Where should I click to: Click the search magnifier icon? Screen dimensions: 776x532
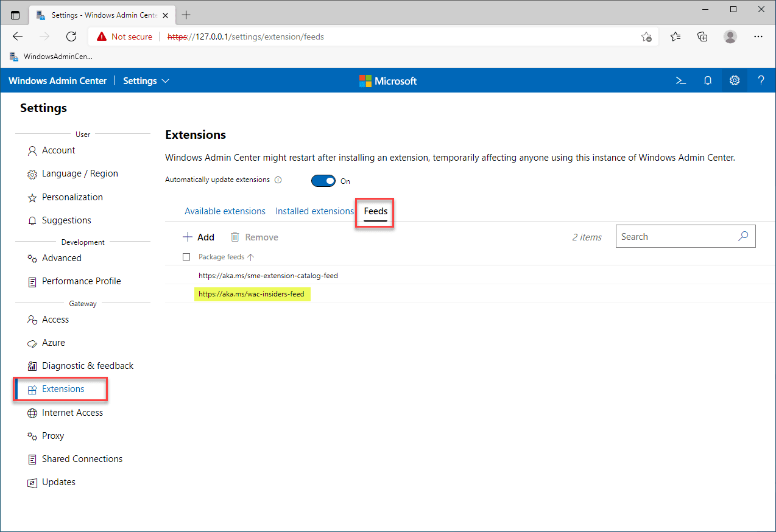click(x=743, y=237)
